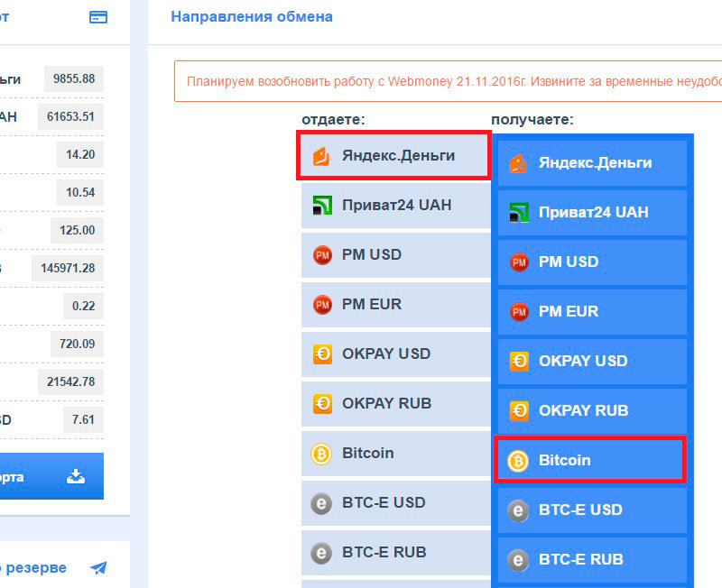The width and height of the screenshot is (722, 588).
Task: Select BTC-E RUB in the получаете column
Action: pyautogui.click(x=593, y=560)
